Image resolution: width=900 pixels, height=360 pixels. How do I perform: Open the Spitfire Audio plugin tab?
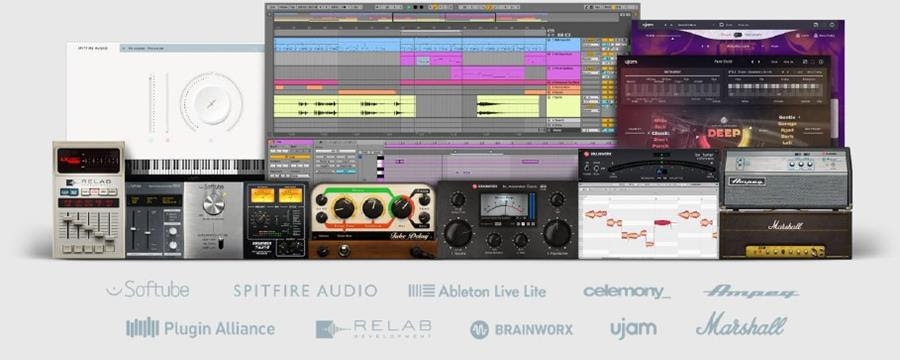[92, 48]
